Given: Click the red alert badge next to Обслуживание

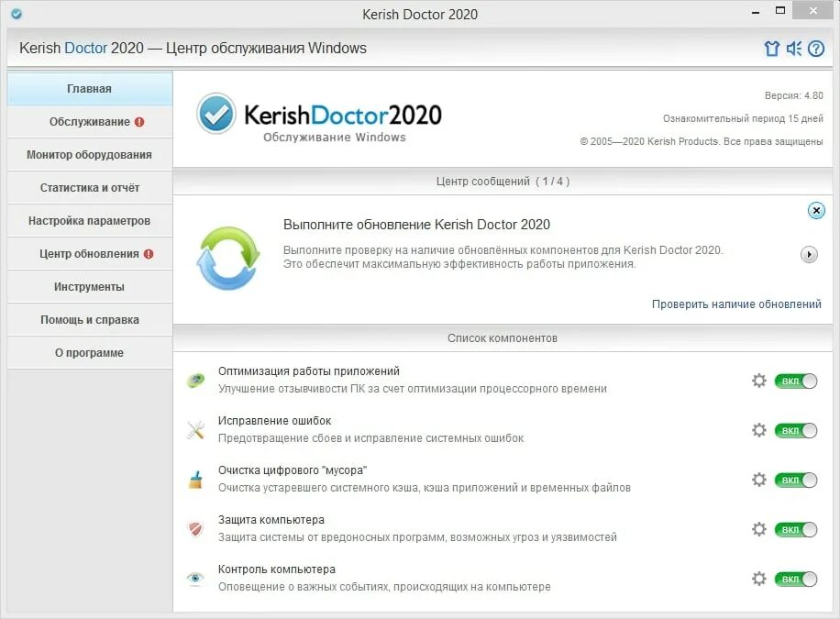Looking at the screenshot, I should click(x=139, y=122).
